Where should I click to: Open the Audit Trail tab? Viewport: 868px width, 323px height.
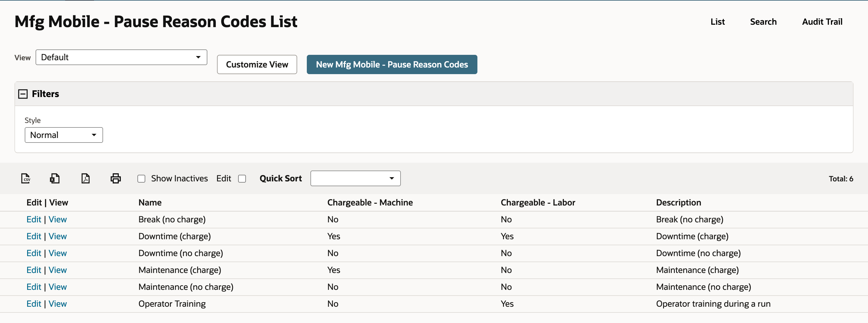pos(822,22)
